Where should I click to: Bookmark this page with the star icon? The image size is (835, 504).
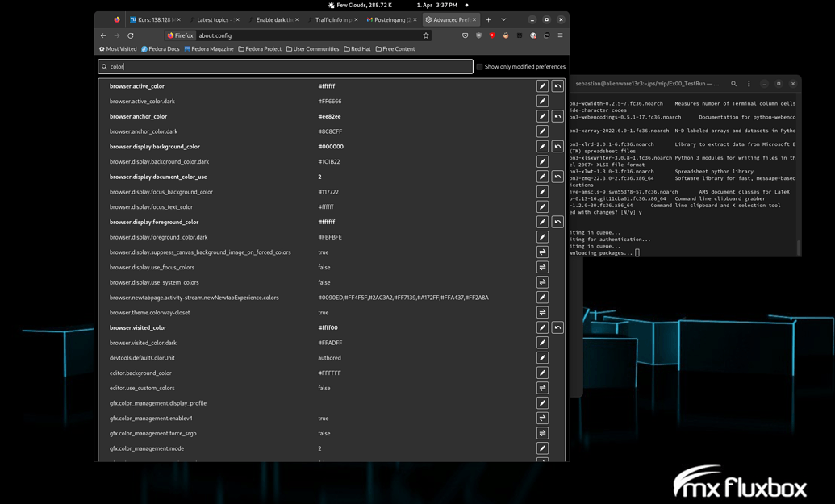[x=426, y=35]
